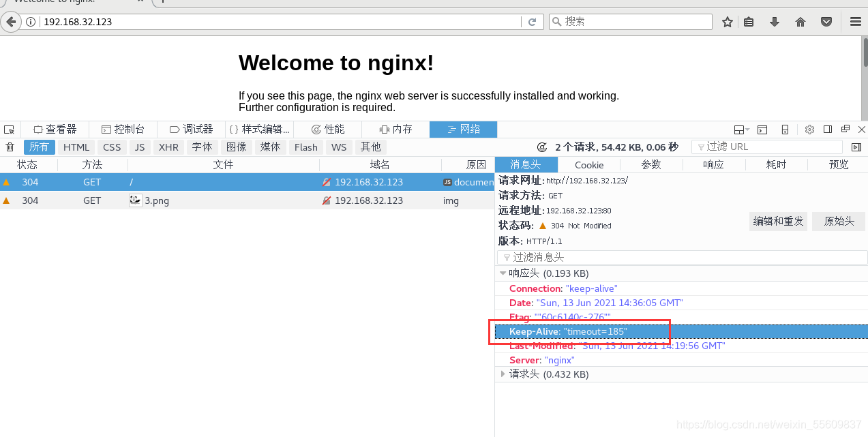
Task: Filter requests by CSS
Action: [112, 147]
